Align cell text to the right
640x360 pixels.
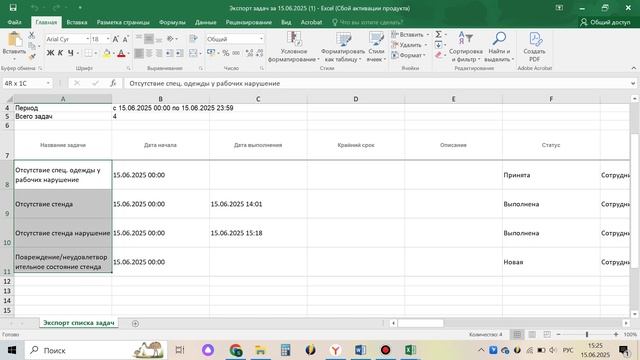(159, 53)
